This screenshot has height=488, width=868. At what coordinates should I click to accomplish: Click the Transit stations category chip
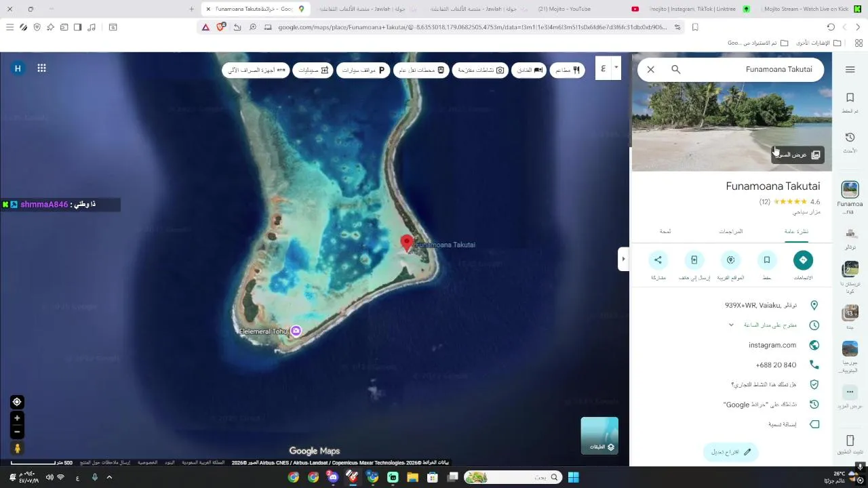pos(422,70)
